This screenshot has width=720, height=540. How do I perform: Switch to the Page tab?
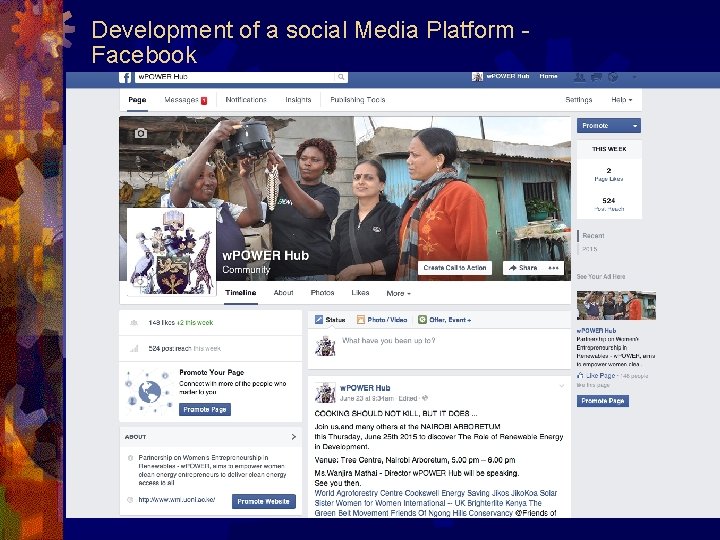[x=137, y=100]
